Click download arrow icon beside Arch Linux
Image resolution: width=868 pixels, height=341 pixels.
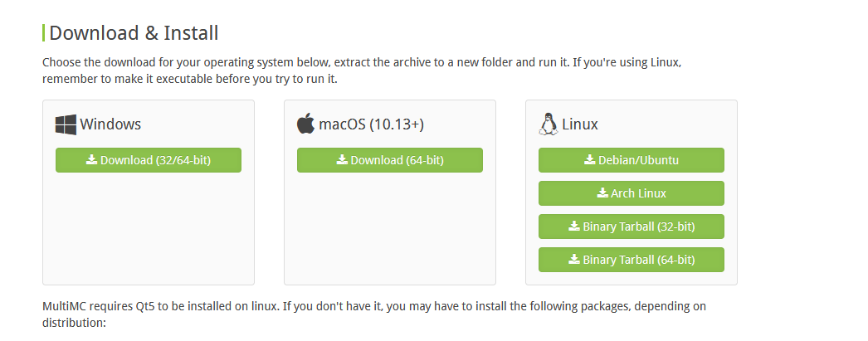coord(602,193)
